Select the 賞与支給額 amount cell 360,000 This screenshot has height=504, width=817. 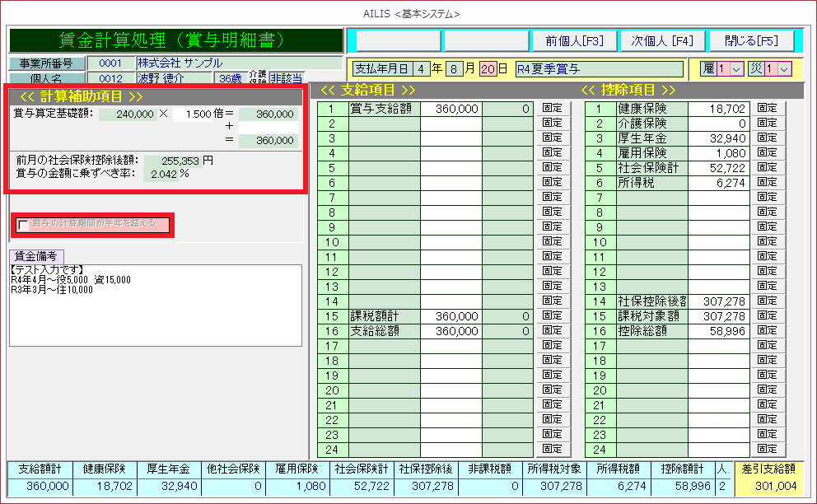(451, 109)
